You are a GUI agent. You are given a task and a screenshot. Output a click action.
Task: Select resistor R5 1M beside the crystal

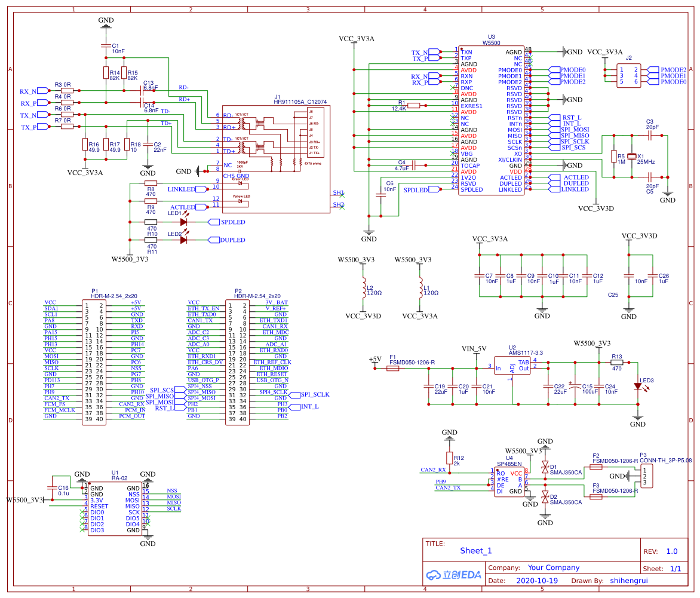tap(614, 157)
